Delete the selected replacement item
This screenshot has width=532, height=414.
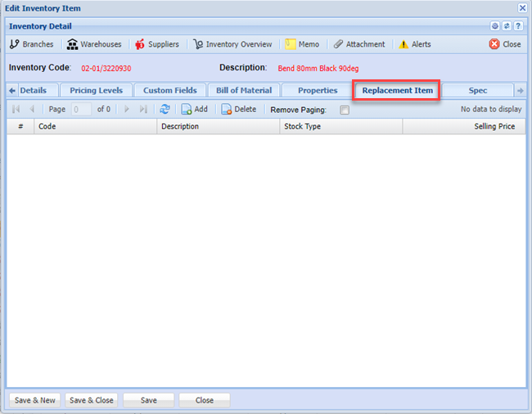238,110
